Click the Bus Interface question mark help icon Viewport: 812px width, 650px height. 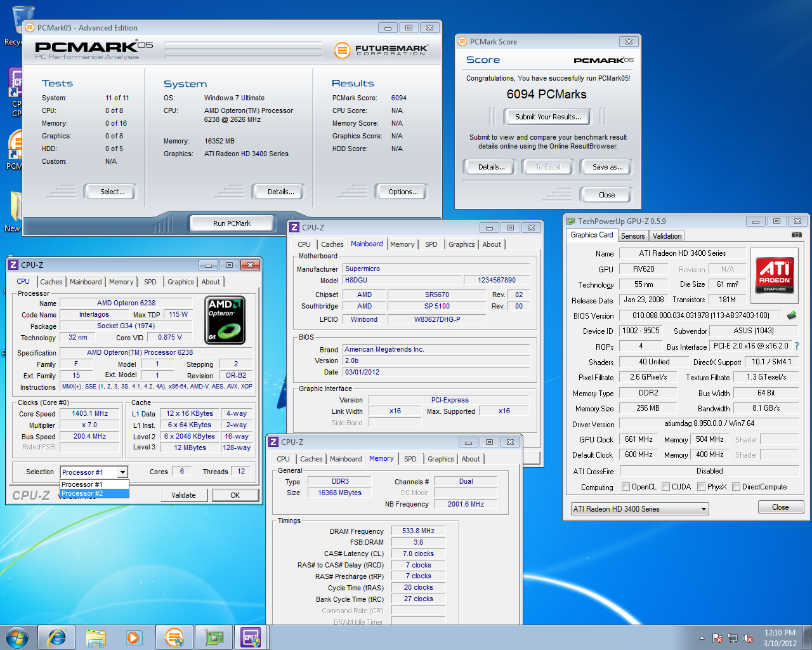[797, 346]
